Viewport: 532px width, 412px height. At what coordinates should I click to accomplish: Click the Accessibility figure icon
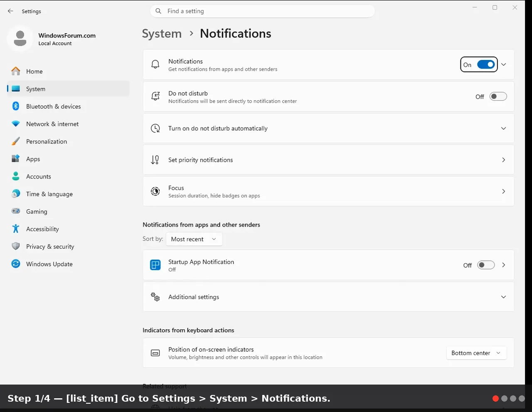[x=16, y=229]
